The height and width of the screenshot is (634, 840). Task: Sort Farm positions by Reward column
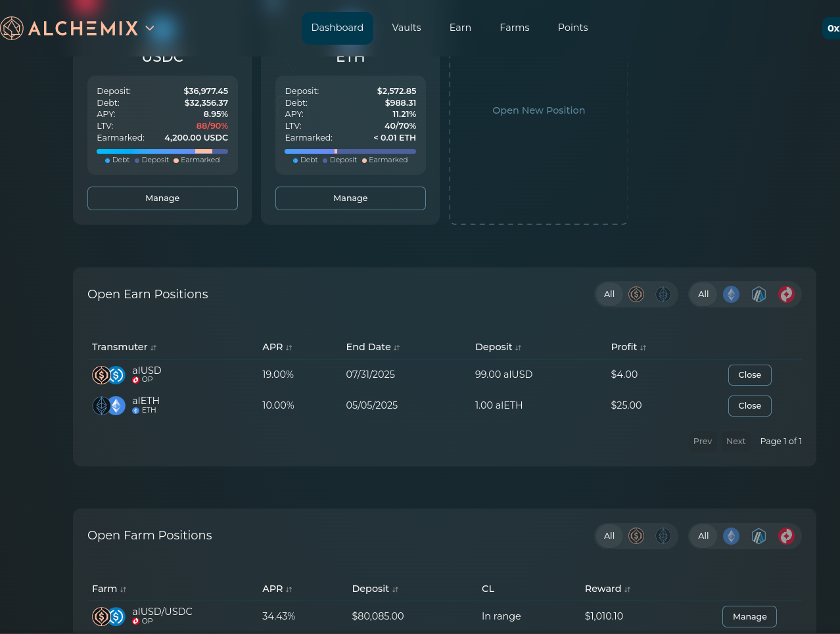point(607,589)
